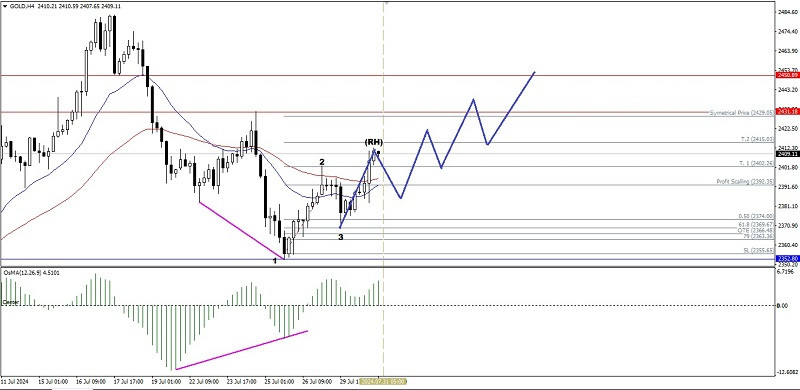Click the 2484.60 price scale value
The image size is (800, 390).
tap(788, 12)
